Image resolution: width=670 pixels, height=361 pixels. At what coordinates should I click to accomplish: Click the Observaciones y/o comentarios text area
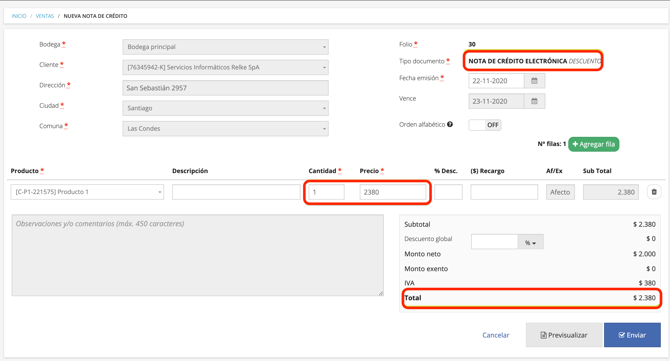point(197,255)
